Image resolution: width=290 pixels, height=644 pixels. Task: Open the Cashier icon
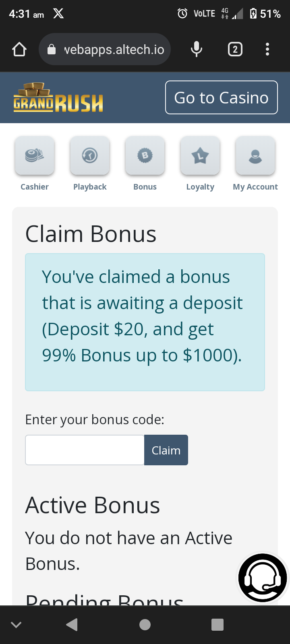pyautogui.click(x=35, y=156)
